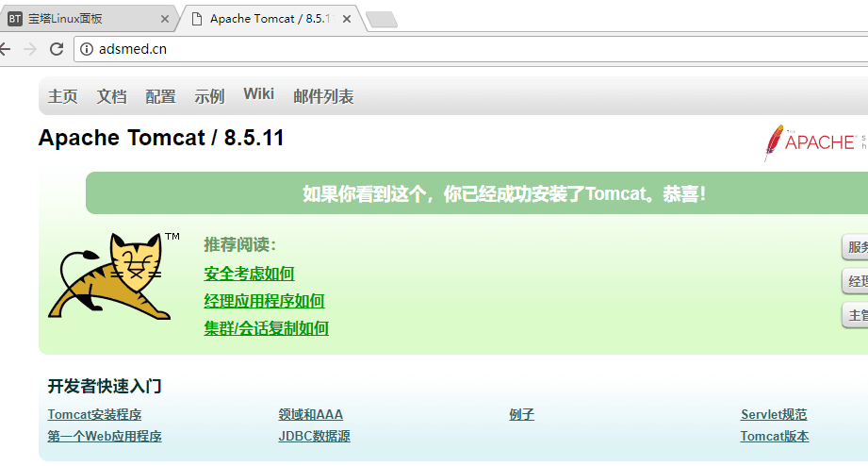Open the Tomcat版本 link
The width and height of the screenshot is (868, 466).
(x=775, y=436)
